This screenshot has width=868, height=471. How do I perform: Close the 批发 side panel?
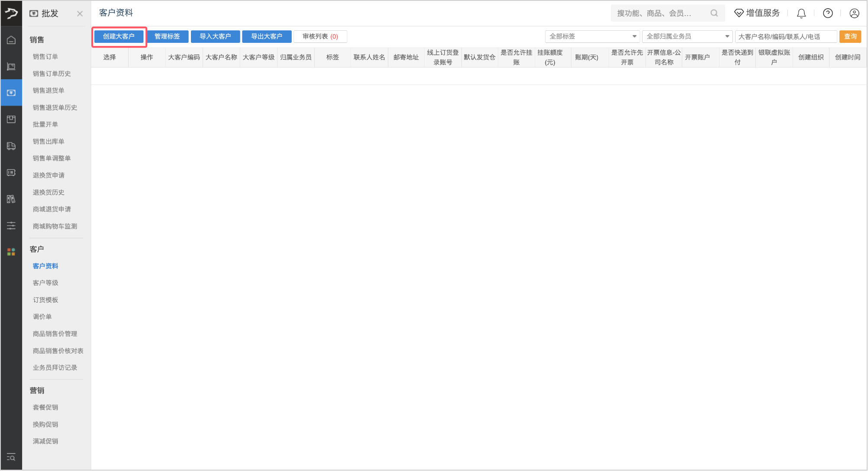coord(80,13)
